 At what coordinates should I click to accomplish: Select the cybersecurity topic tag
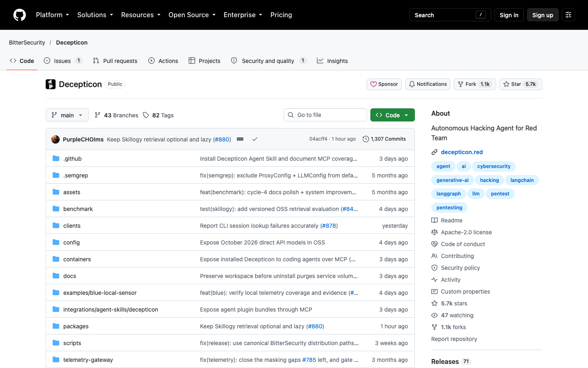[494, 166]
